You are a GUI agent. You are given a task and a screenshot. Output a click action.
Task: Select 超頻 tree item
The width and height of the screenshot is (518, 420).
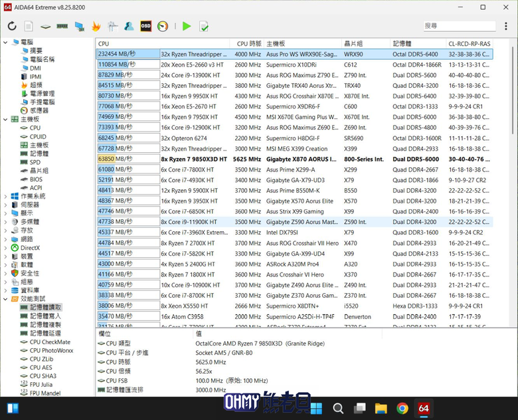pos(36,85)
